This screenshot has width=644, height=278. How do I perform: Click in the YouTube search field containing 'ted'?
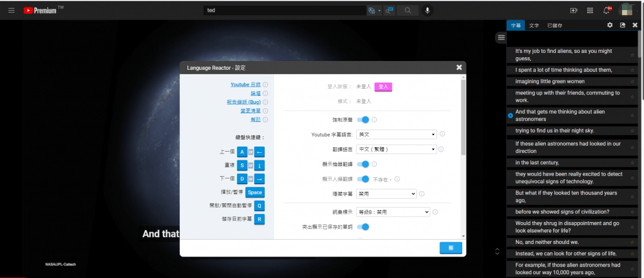pos(285,11)
